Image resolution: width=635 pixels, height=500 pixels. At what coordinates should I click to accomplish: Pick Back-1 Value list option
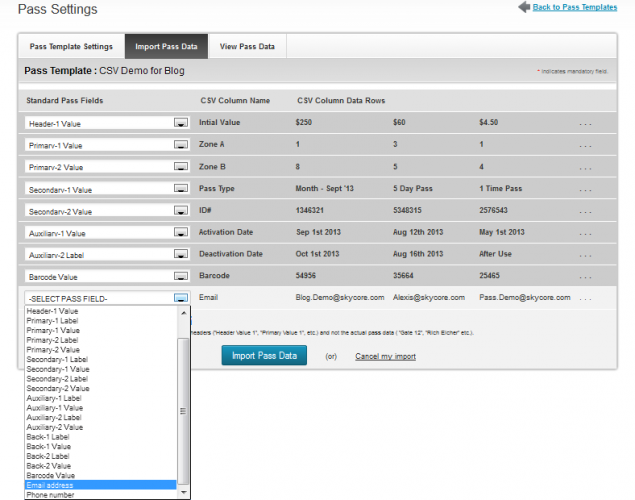(x=101, y=447)
